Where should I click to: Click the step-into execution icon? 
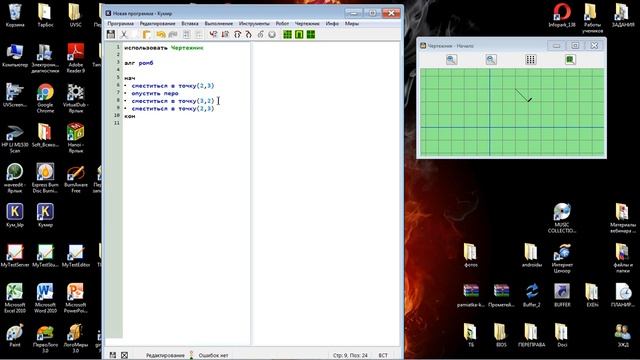pos(249,35)
